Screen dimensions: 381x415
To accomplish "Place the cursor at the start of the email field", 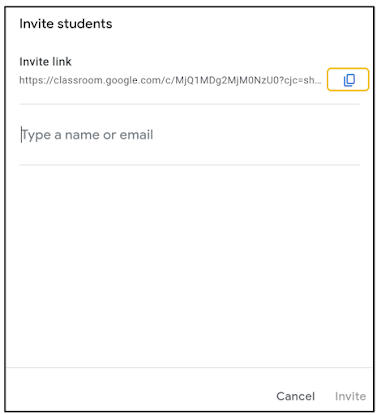I will point(21,135).
